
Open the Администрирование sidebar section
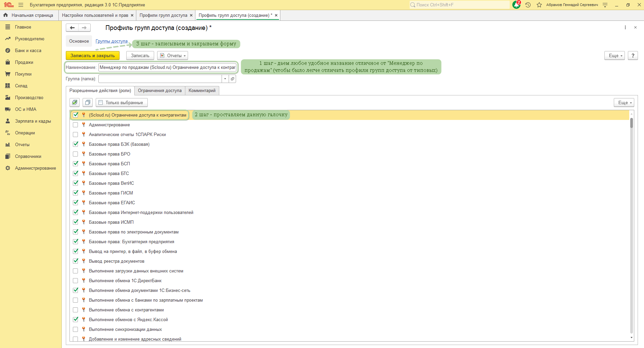(36, 168)
